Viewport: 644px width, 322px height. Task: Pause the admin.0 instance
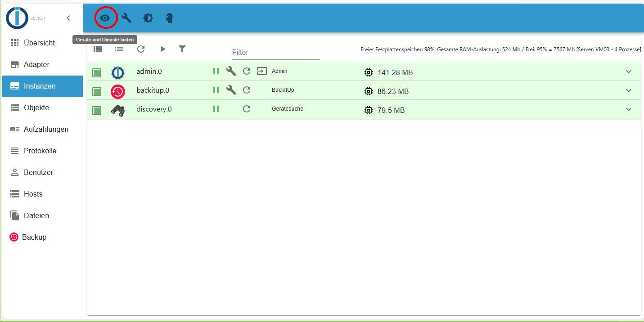[216, 71]
